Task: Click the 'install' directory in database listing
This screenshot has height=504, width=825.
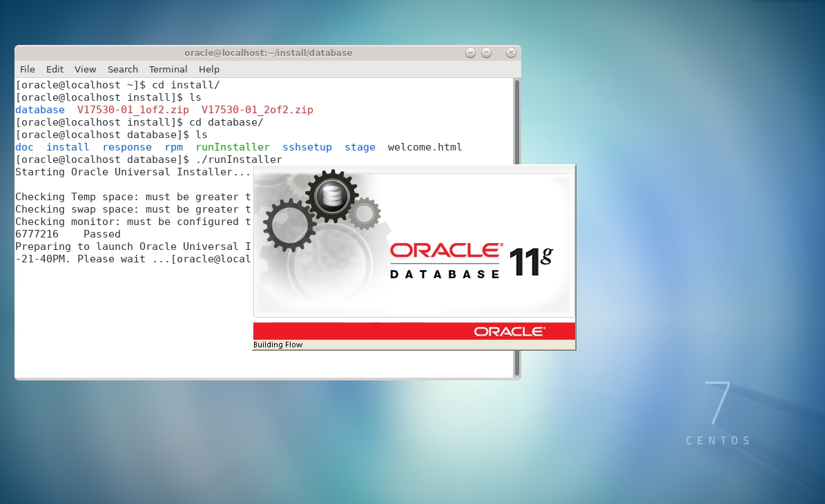Action: [x=68, y=147]
